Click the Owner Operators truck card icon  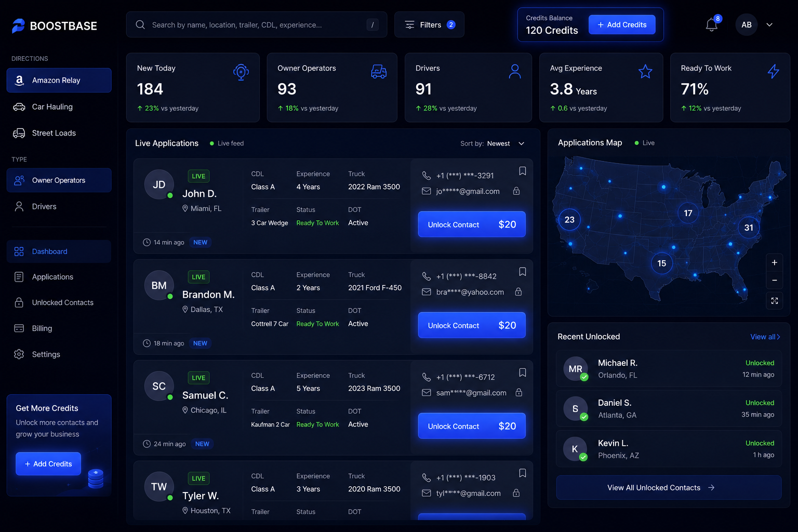(x=379, y=72)
